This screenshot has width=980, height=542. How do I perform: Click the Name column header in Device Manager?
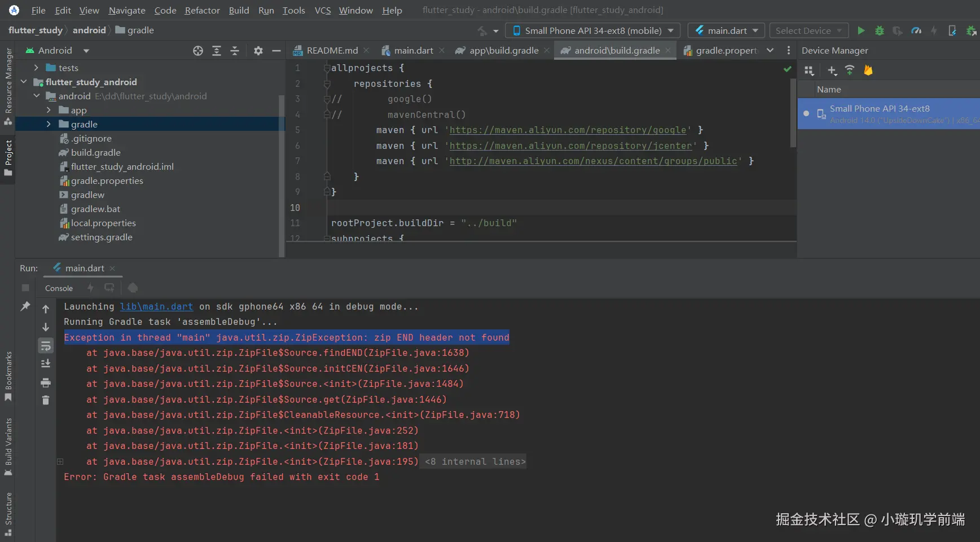pyautogui.click(x=829, y=90)
